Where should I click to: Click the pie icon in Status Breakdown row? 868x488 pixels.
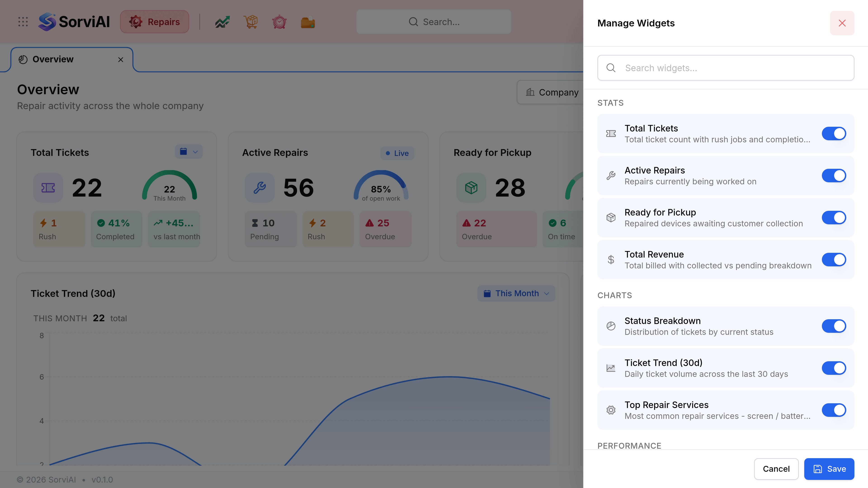coord(611,326)
